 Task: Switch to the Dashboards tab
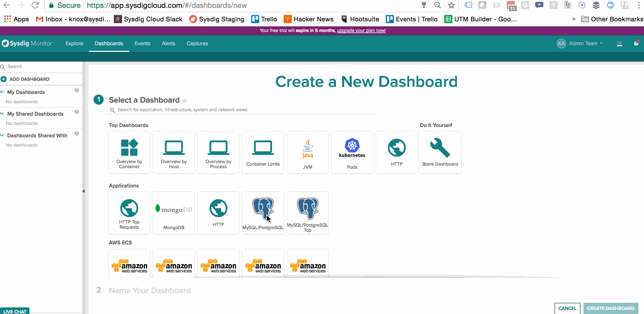click(x=109, y=43)
